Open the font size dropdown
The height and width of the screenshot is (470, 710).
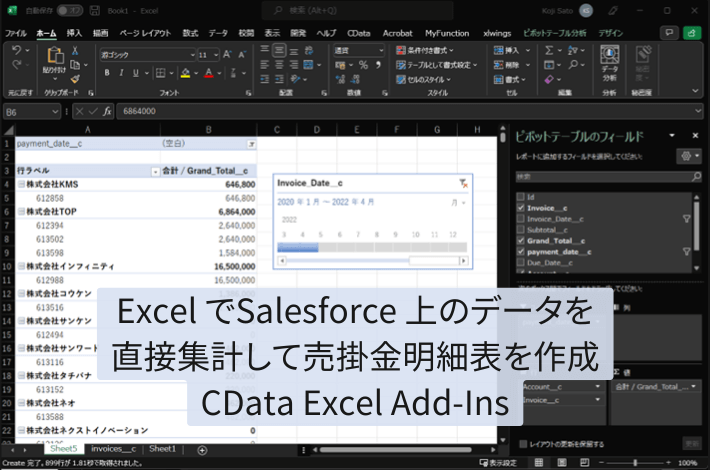click(x=216, y=55)
